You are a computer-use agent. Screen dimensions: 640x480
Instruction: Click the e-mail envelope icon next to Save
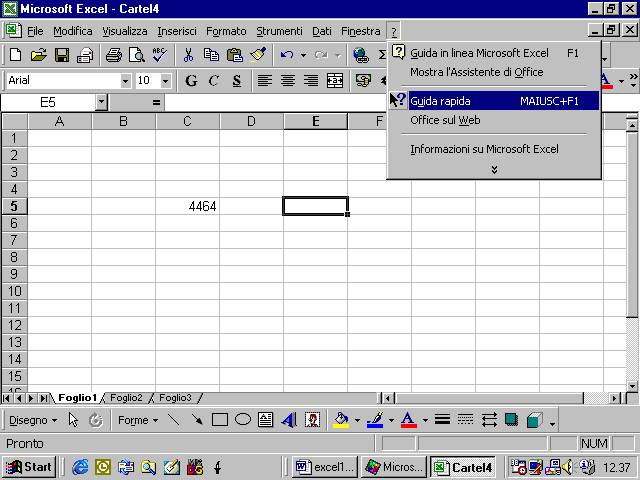point(85,55)
